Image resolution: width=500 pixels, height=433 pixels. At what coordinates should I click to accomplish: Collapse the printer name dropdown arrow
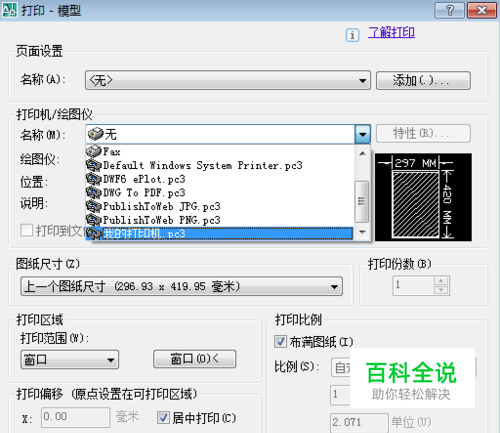tap(363, 134)
